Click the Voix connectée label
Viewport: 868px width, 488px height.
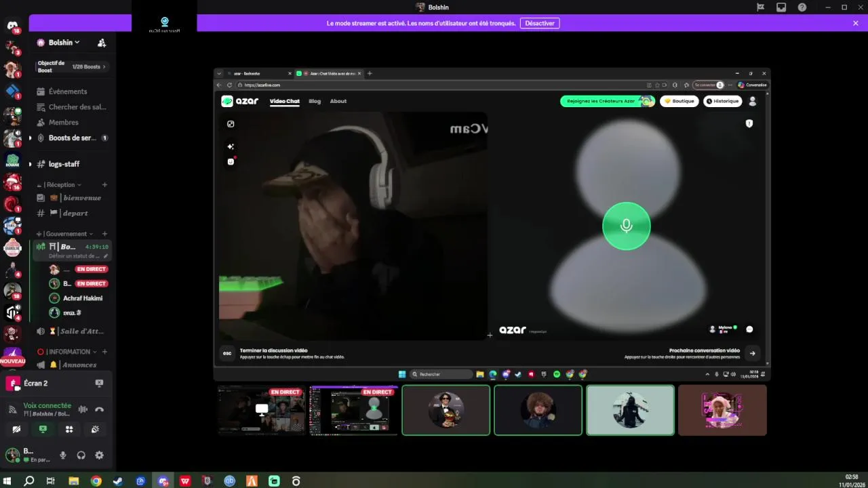[x=47, y=406]
